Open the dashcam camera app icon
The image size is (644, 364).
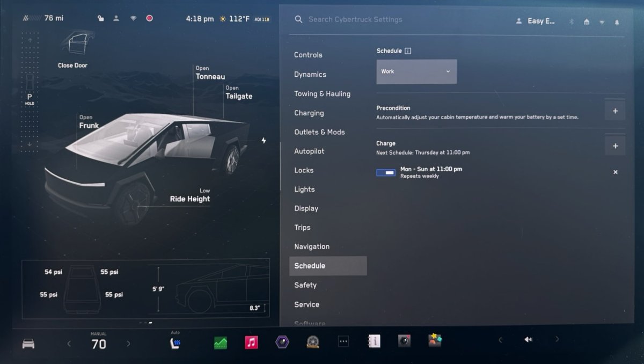pyautogui.click(x=404, y=340)
